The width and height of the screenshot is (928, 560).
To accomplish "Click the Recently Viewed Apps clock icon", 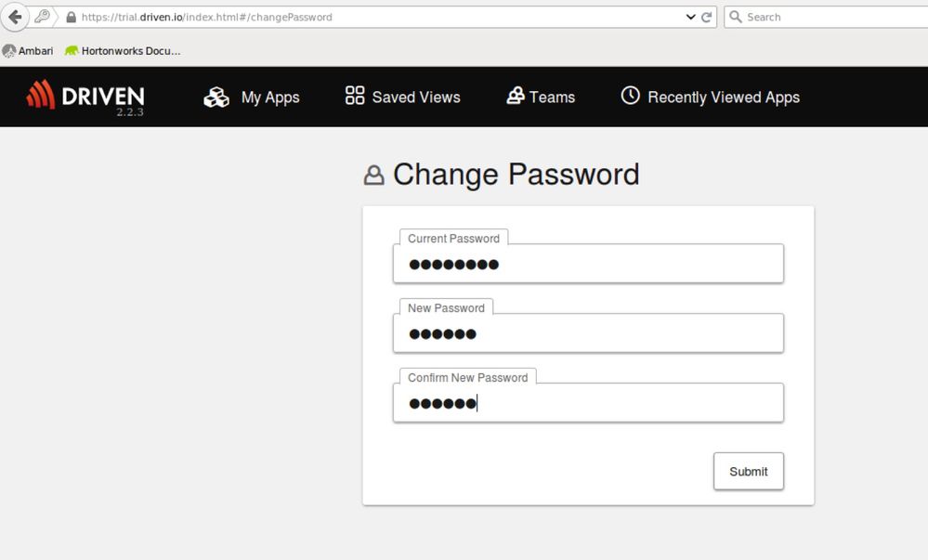I will coord(631,96).
